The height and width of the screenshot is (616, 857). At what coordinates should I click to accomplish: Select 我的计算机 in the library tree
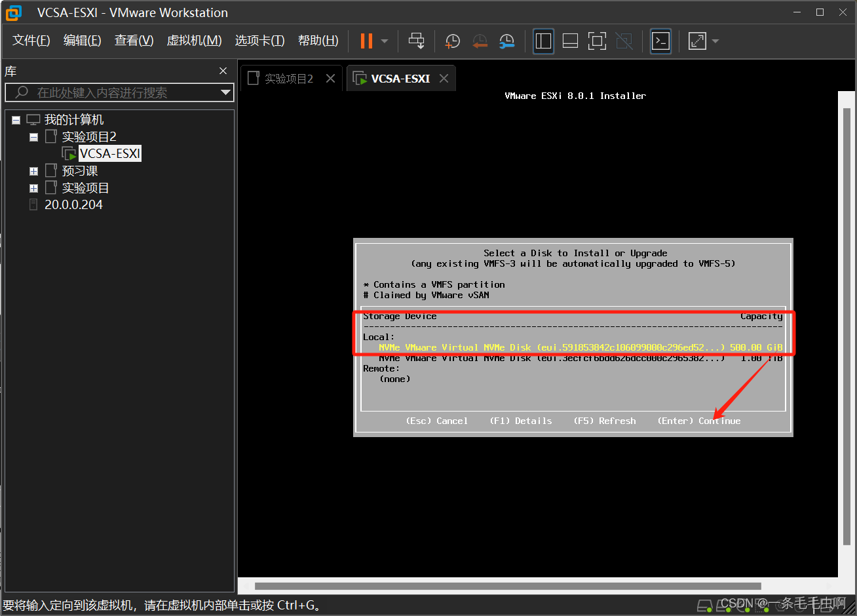click(x=73, y=119)
